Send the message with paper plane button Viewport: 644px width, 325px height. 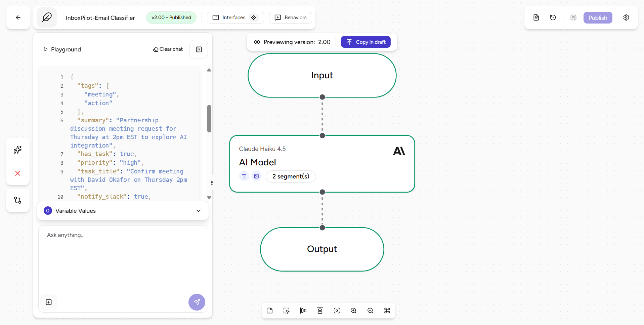pos(197,302)
